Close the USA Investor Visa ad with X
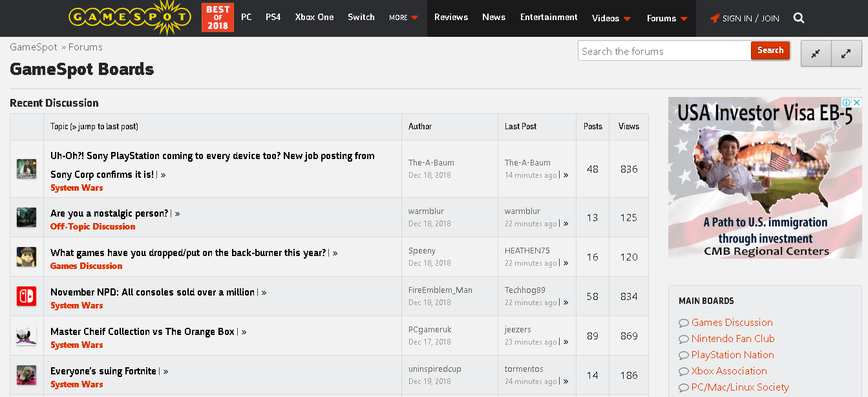This screenshot has width=868, height=397. [x=857, y=102]
